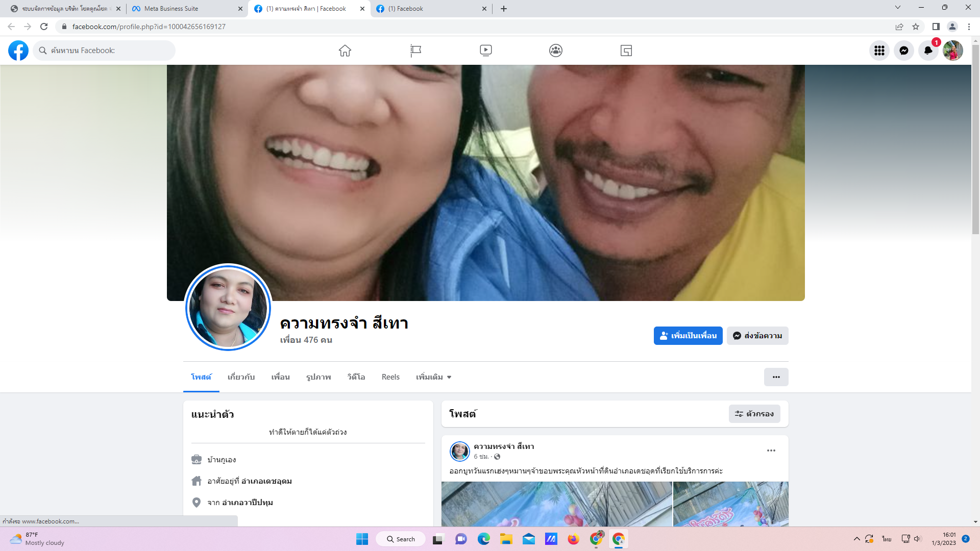Switch to the รูปภาพ tab
This screenshot has width=980, height=551.
(318, 377)
